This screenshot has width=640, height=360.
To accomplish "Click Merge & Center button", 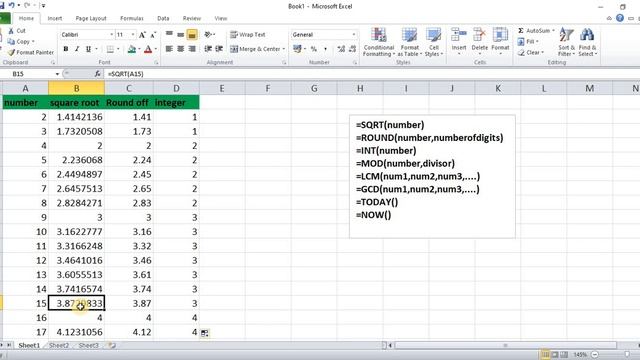I will [x=255, y=49].
